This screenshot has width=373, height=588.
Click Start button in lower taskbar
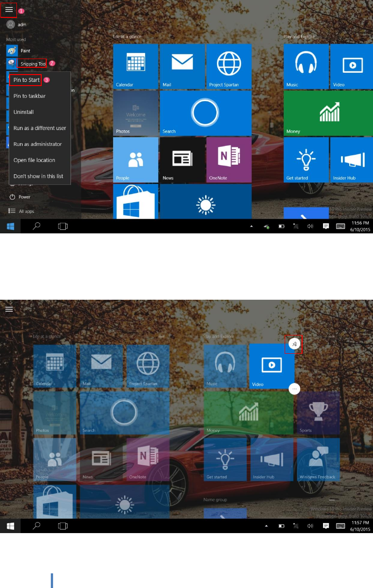[x=10, y=526]
